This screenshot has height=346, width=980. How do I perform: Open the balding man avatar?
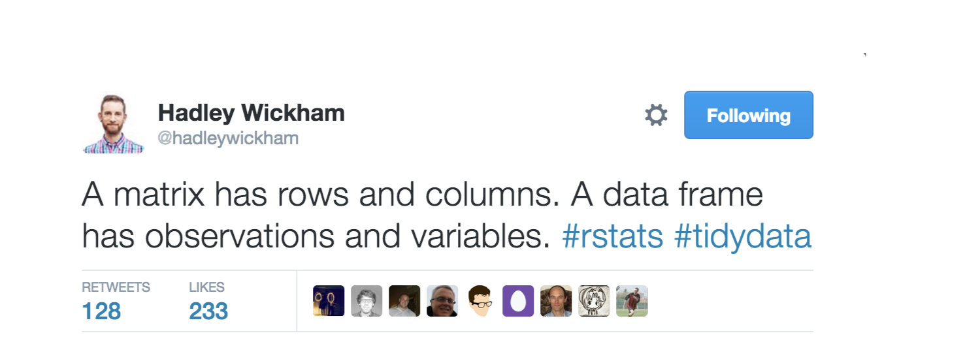[x=556, y=301]
